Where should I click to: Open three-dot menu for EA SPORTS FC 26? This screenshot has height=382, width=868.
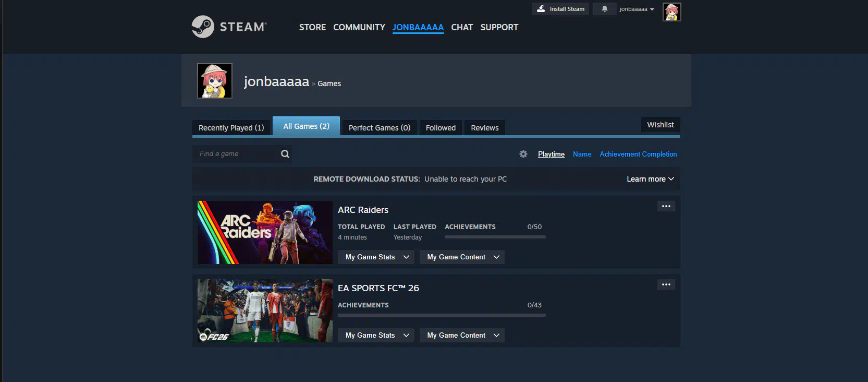(x=666, y=284)
